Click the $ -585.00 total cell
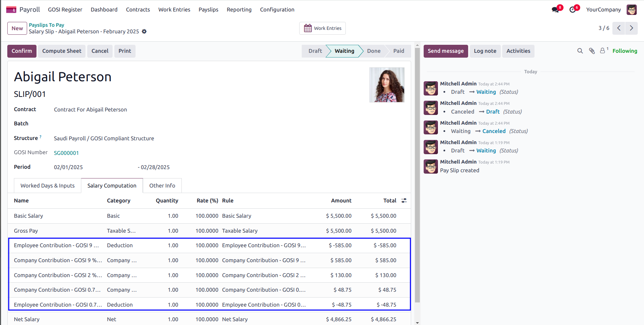 385,245
